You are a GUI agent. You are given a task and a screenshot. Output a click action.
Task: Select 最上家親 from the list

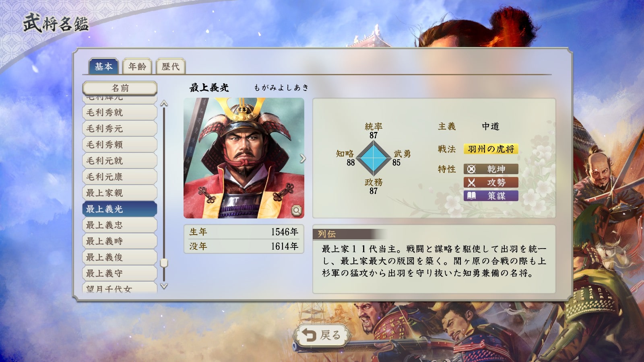tap(120, 193)
